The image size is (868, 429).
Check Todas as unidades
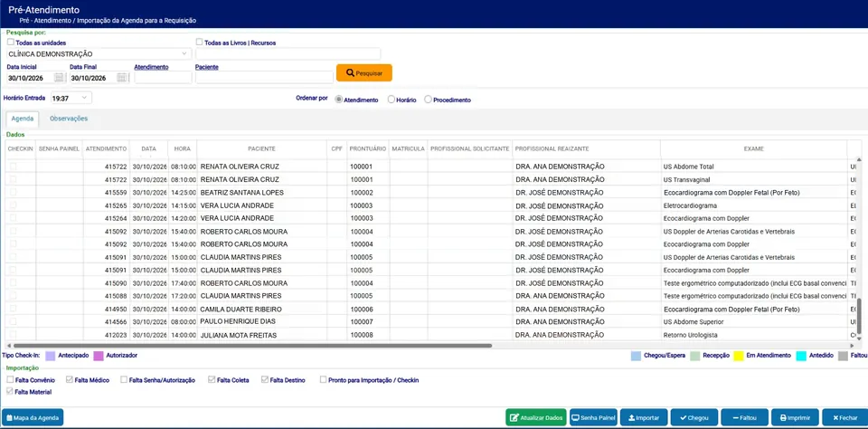pos(11,43)
